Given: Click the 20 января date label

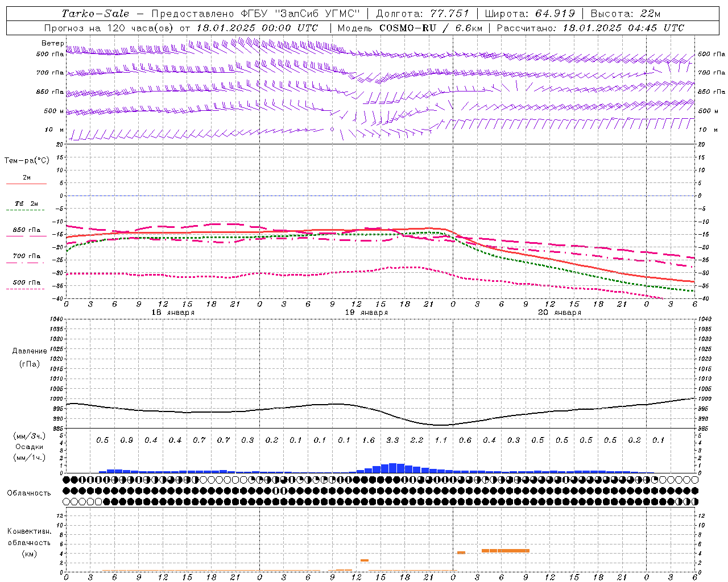Looking at the screenshot, I should pos(560,313).
